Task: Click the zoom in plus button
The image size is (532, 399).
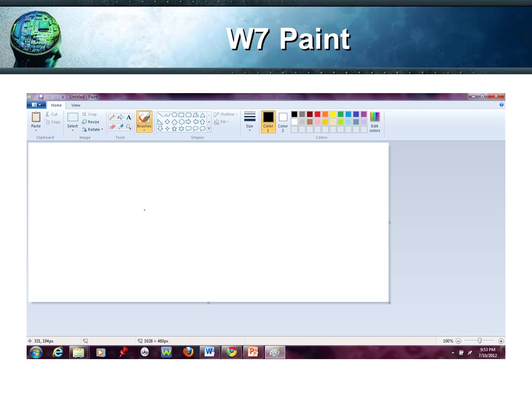Action: pos(501,341)
